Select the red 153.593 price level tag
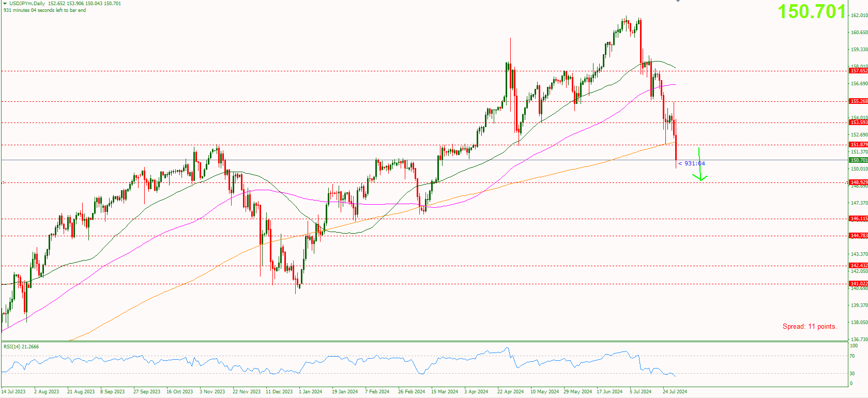This screenshot has width=868, height=398. [x=859, y=123]
